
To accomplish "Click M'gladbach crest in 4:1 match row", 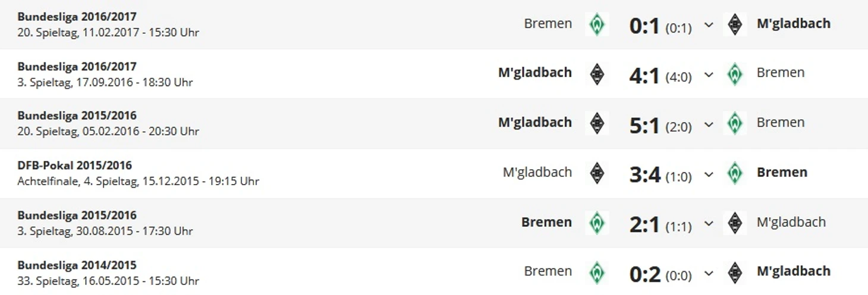I will pos(597,74).
